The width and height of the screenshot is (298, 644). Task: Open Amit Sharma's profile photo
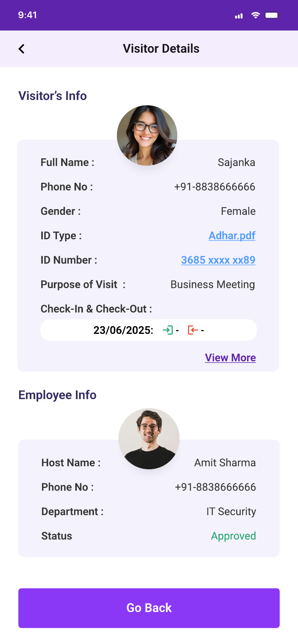(149, 439)
